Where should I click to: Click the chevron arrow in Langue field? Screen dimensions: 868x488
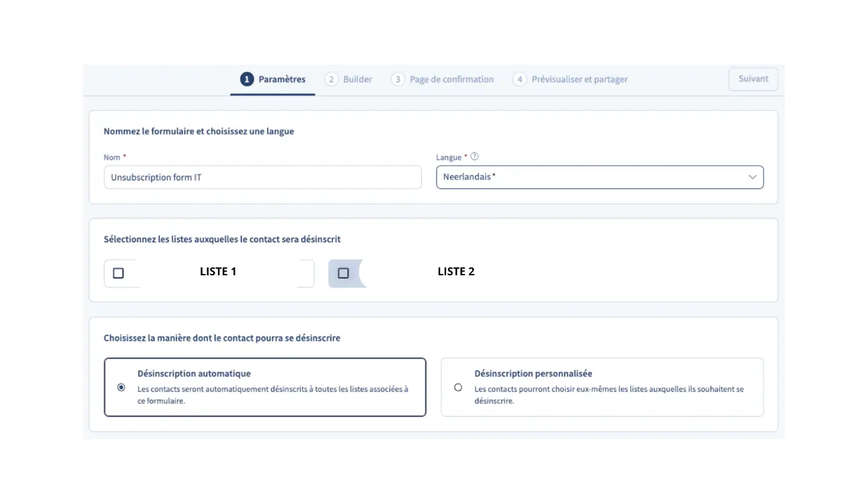(x=752, y=177)
